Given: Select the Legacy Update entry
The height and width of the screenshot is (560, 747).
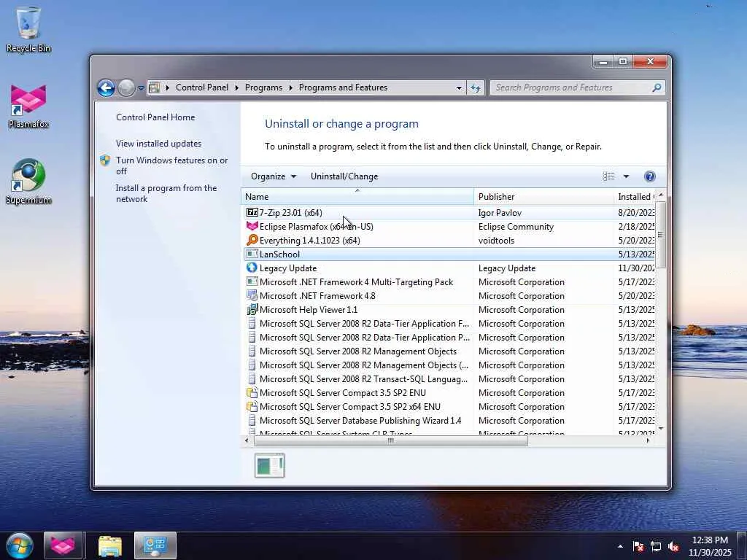Looking at the screenshot, I should pos(449,268).
